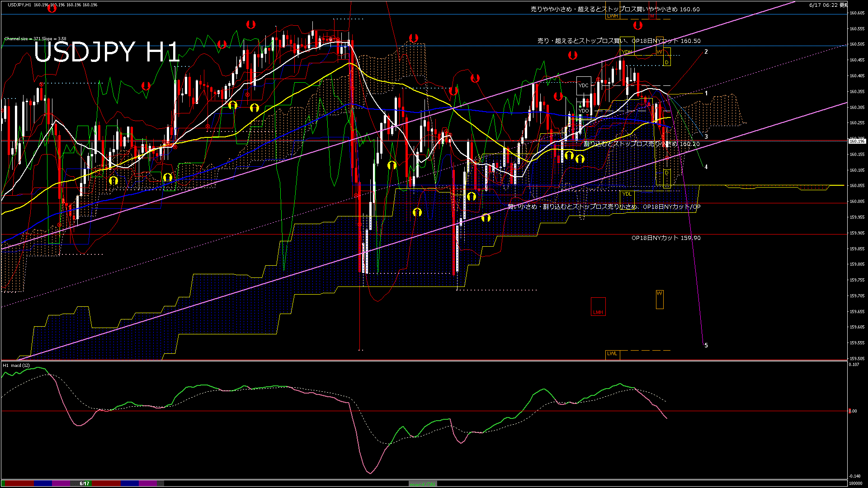Click the Channel size = 371 Slope text
This screenshot has height=488, width=868.
click(x=35, y=39)
